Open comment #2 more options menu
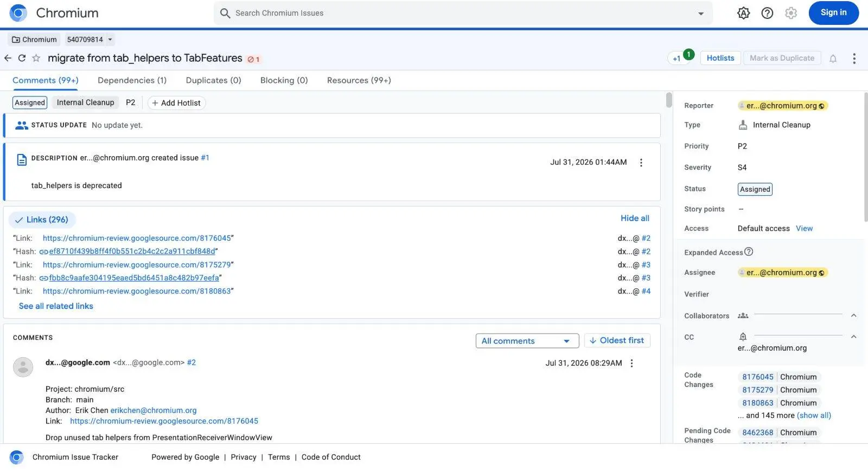868x471 pixels. pyautogui.click(x=631, y=363)
